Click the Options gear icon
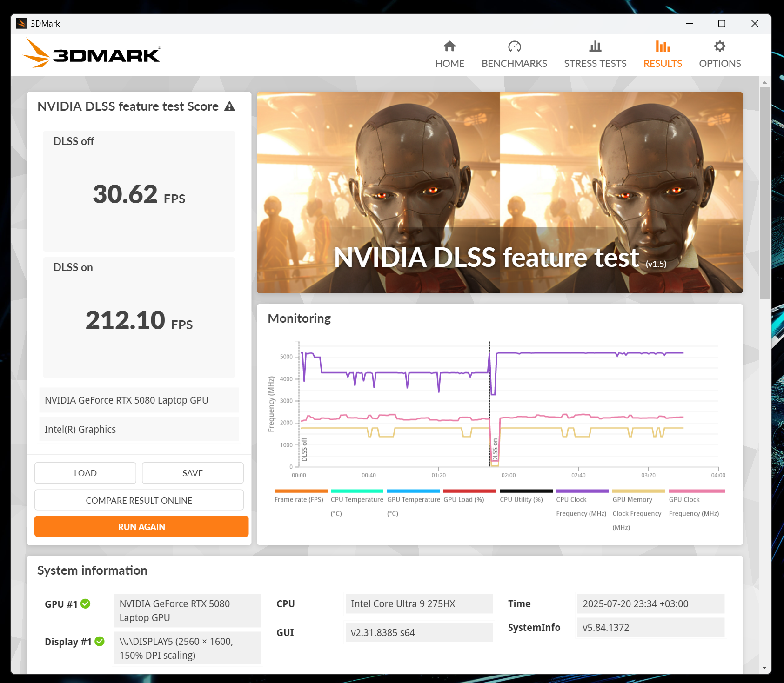 pyautogui.click(x=720, y=46)
